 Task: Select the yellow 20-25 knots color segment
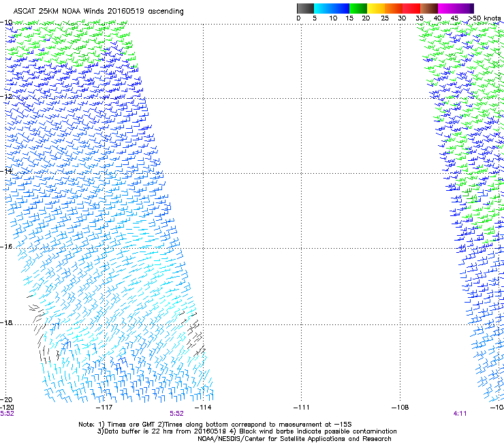(376, 8)
